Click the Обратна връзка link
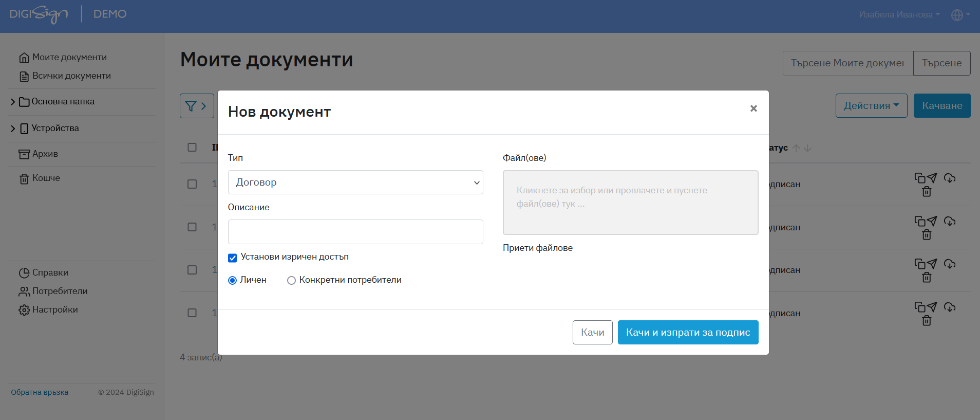Image resolution: width=980 pixels, height=420 pixels. [40, 392]
